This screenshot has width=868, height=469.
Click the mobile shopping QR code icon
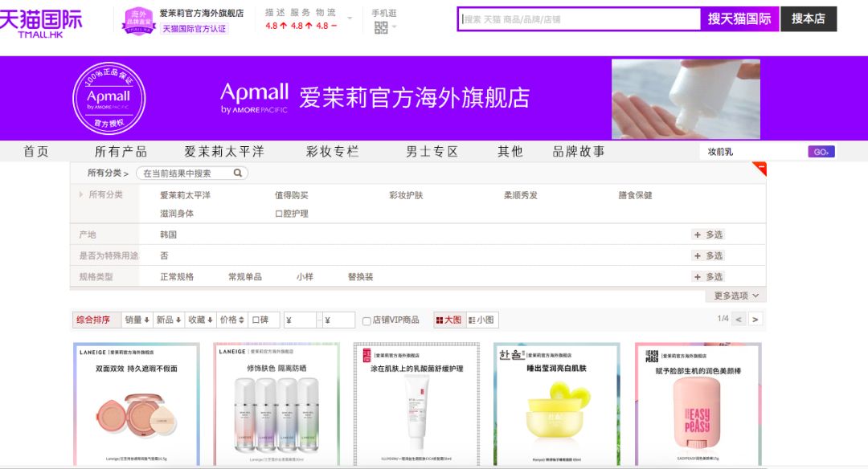click(381, 27)
